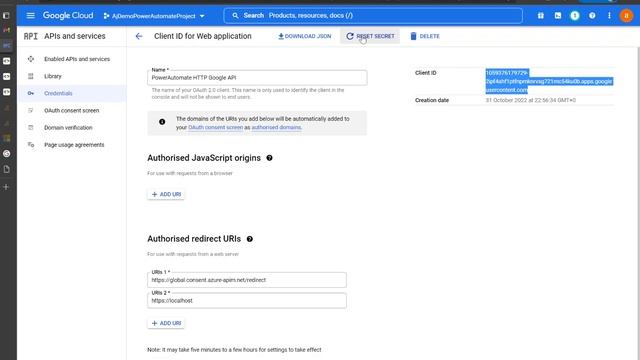Follow the OAuth consent screen link
This screenshot has height=360, width=640.
[216, 127]
